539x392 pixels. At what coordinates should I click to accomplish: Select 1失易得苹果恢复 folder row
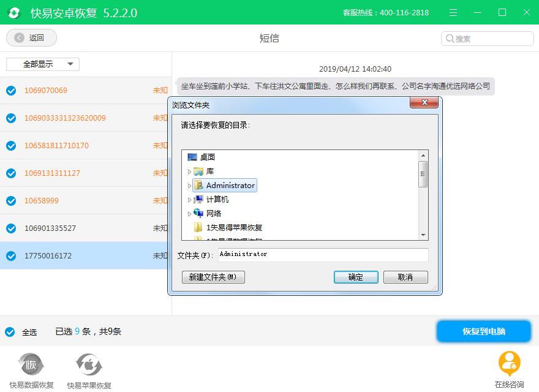tap(234, 227)
